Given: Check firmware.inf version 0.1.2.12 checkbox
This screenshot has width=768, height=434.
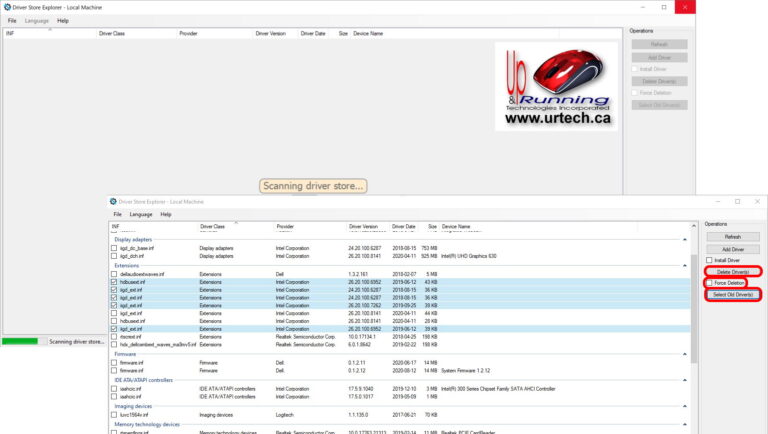Looking at the screenshot, I should pos(114,371).
